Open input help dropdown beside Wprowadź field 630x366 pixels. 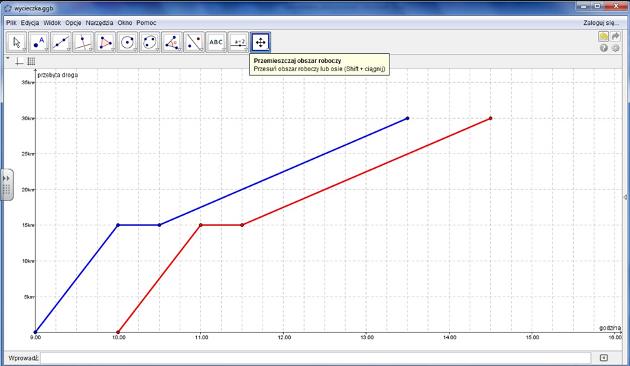[x=603, y=358]
